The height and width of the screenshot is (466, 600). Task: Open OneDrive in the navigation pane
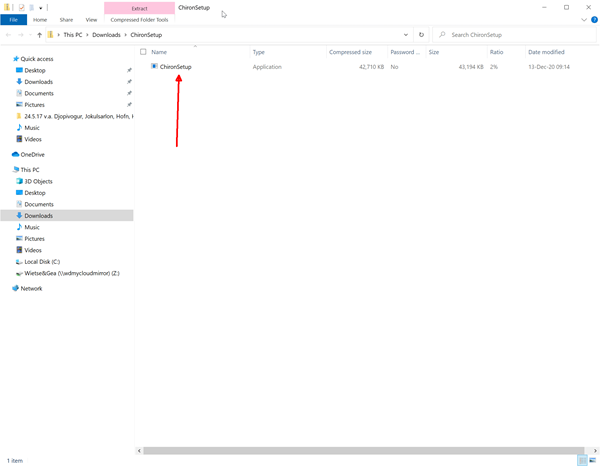click(x=32, y=155)
